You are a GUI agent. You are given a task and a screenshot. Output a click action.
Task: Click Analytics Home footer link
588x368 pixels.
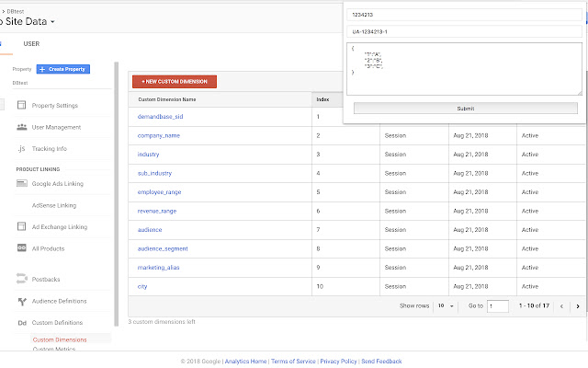(245, 362)
